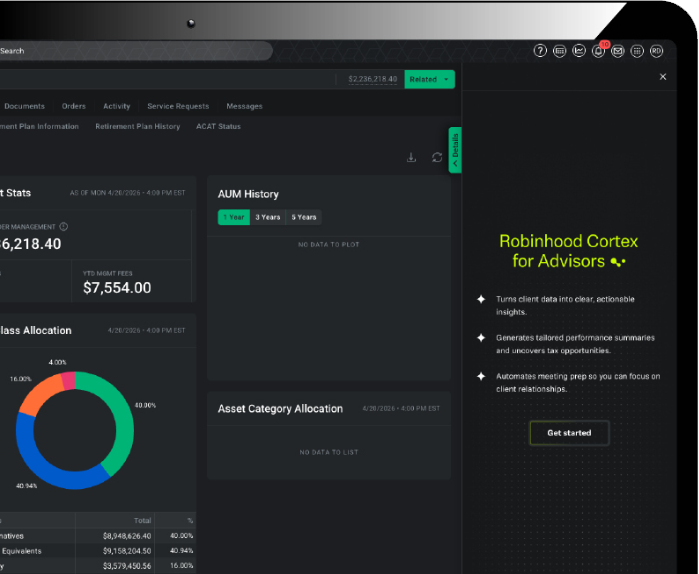Open the line chart icon in top bar

tap(579, 51)
